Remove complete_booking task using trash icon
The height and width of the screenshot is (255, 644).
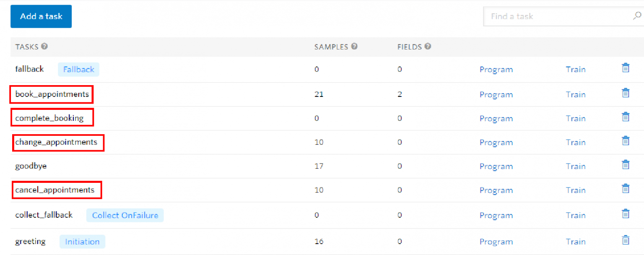click(625, 117)
